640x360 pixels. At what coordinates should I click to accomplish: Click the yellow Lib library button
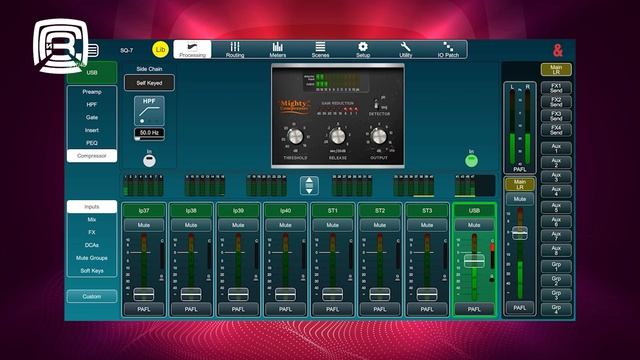[160, 49]
